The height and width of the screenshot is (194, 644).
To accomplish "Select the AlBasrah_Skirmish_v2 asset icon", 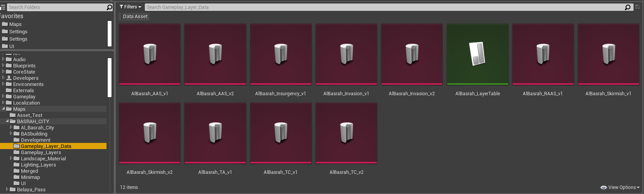I will coord(149,133).
